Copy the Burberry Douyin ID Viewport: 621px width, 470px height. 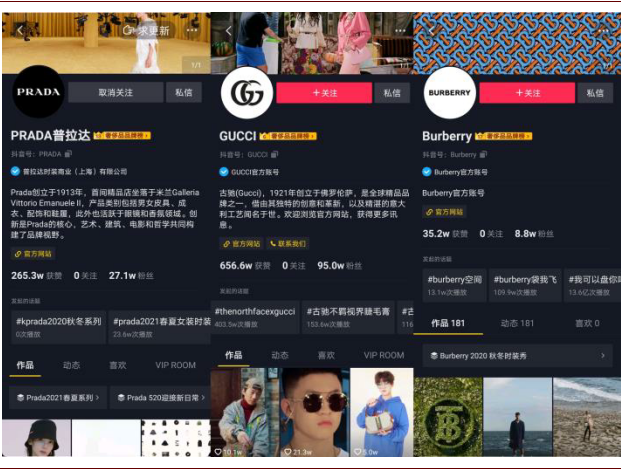[x=483, y=154]
